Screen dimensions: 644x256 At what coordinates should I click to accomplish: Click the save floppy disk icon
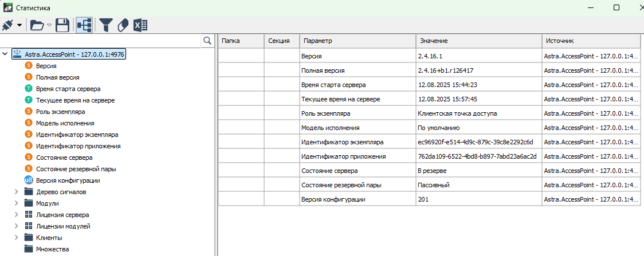click(62, 25)
